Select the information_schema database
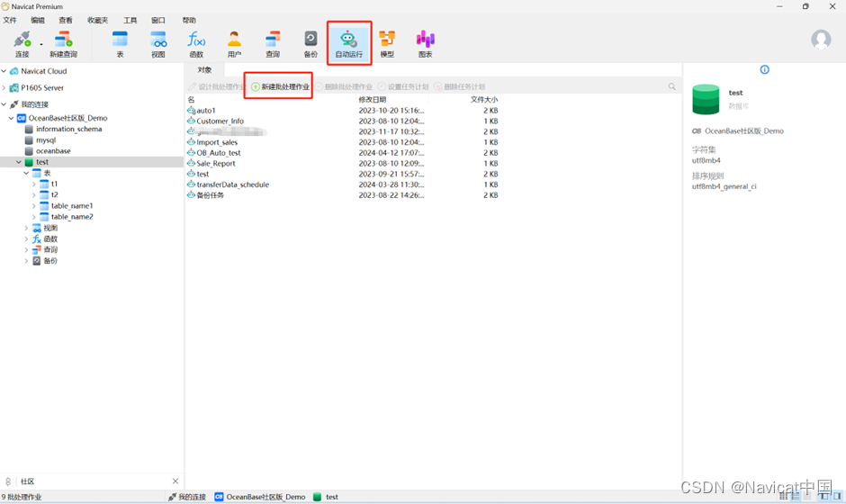 pyautogui.click(x=68, y=129)
